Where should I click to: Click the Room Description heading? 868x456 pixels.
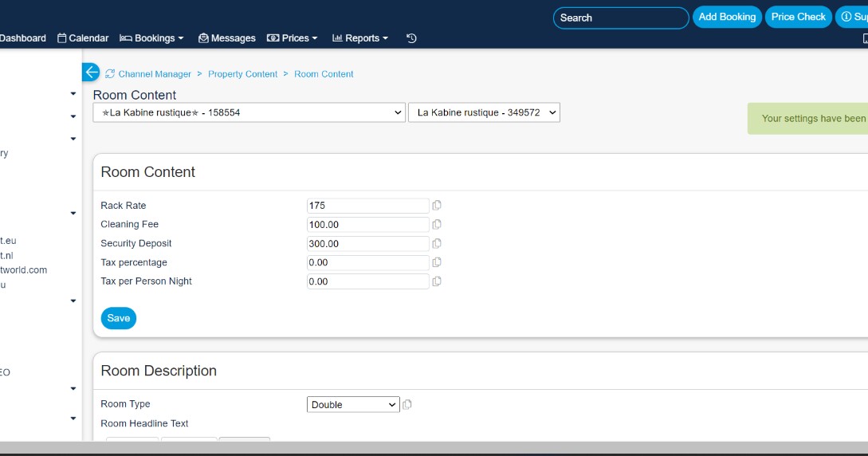click(159, 371)
